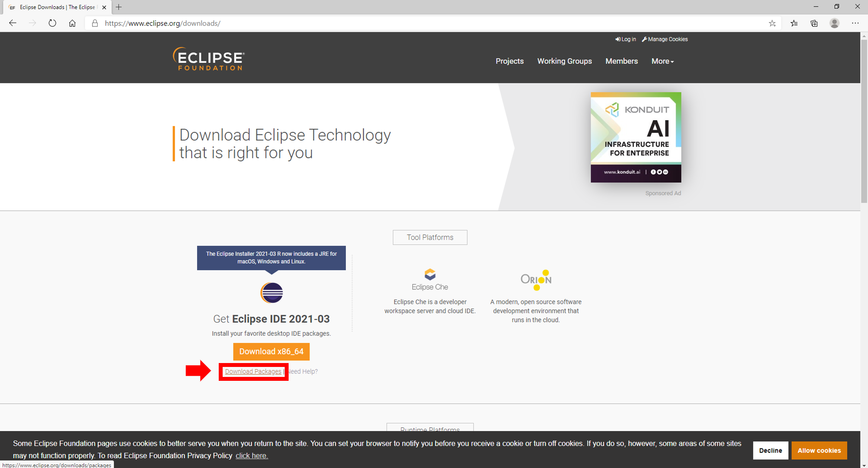
Task: Reload the Eclipse downloads page
Action: point(53,23)
